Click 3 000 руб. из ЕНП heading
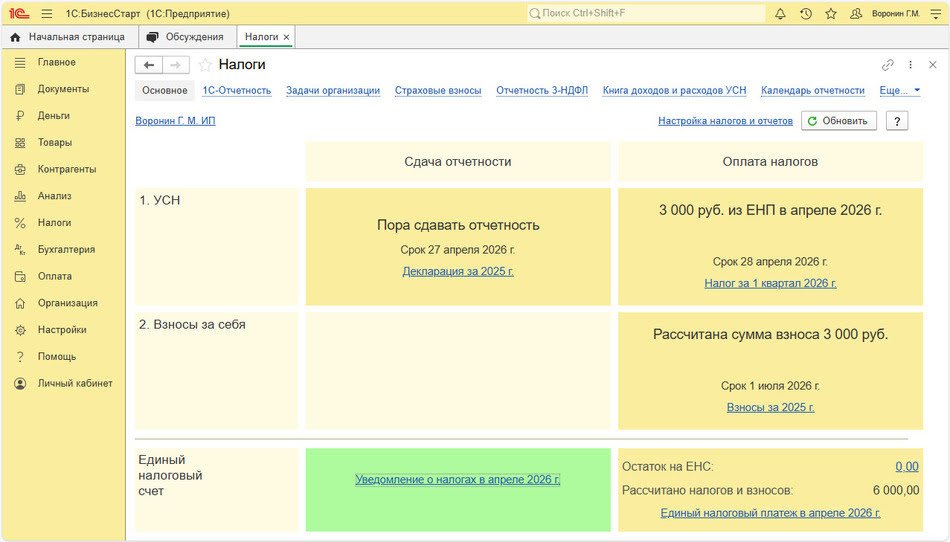This screenshot has height=542, width=950. (770, 210)
